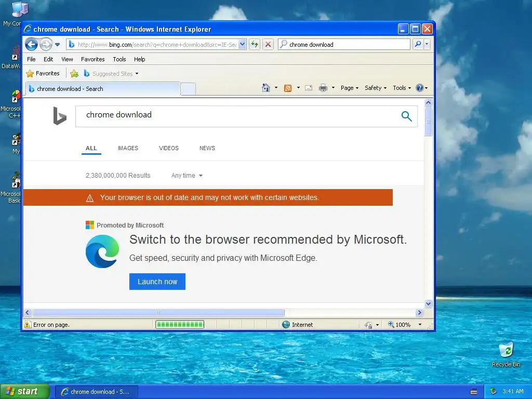Image resolution: width=532 pixels, height=399 pixels.
Task: Click the Launch now button
Action: point(157,282)
